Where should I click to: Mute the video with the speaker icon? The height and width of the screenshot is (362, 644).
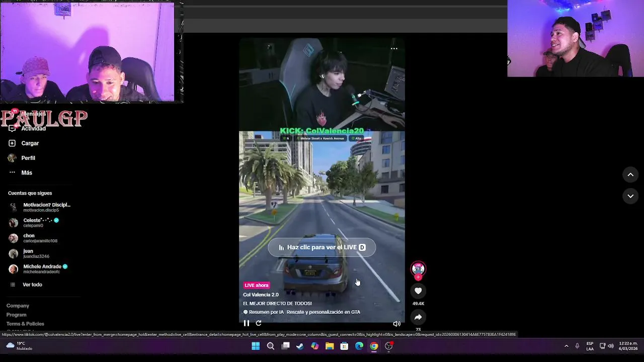[x=396, y=324]
